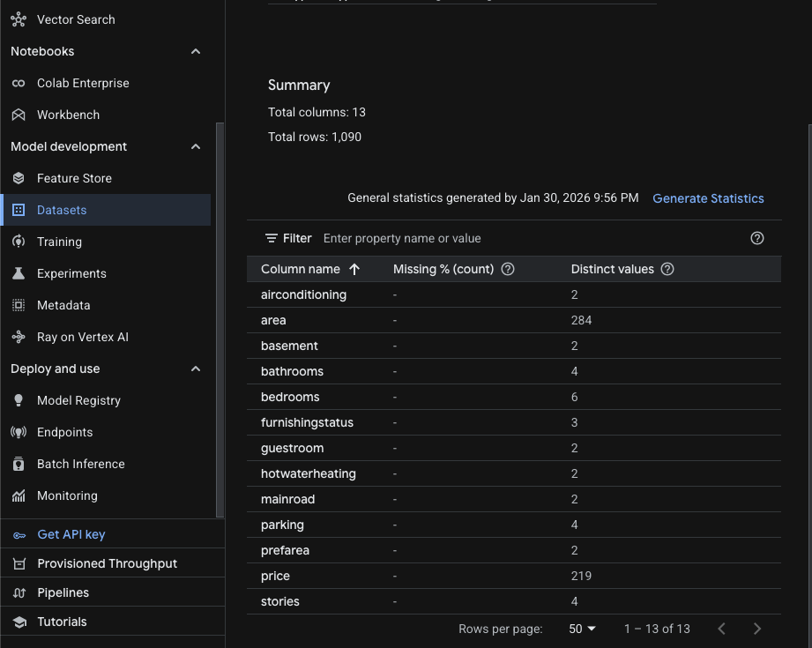Select the Datasets sidebar item

[x=62, y=210]
